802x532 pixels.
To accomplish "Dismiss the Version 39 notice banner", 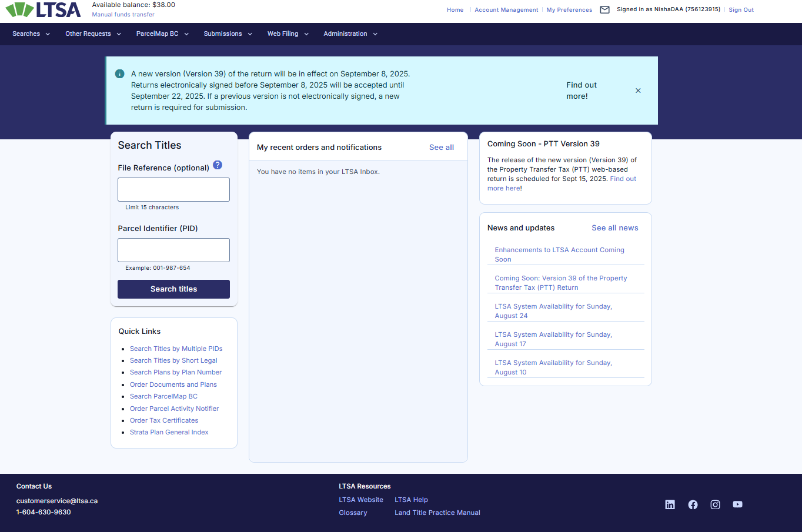I will tap(638, 91).
